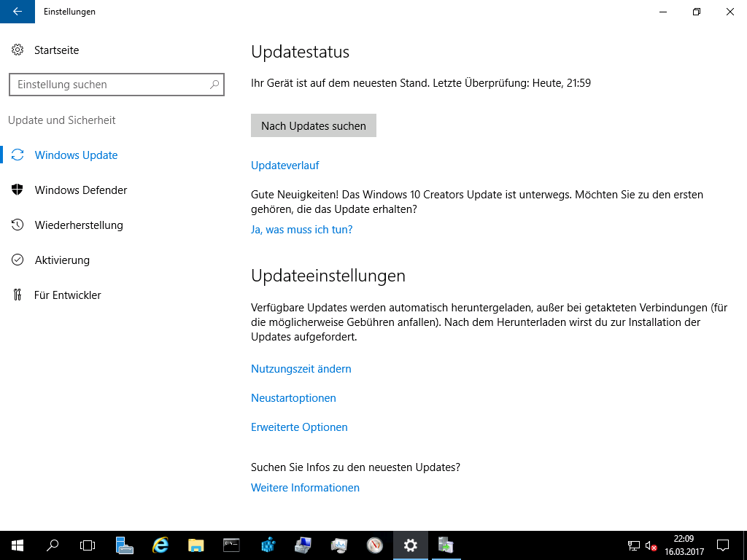Open the Updateverlauf link
This screenshot has height=560, width=747.
[285, 166]
